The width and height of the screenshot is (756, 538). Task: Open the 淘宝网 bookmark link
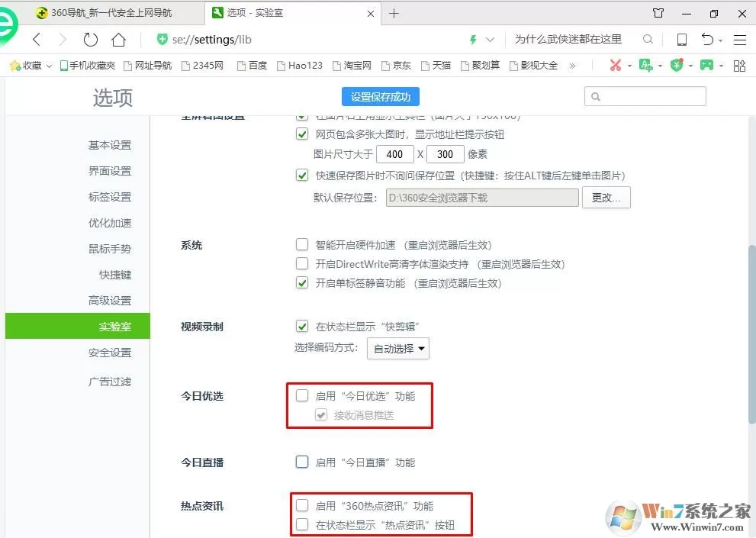(352, 66)
